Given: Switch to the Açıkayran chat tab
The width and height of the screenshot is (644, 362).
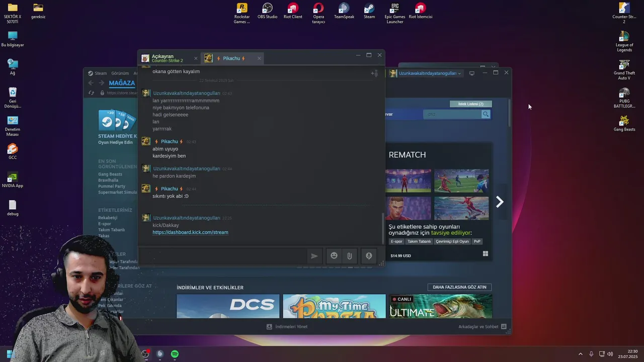Looking at the screenshot, I should 168,58.
